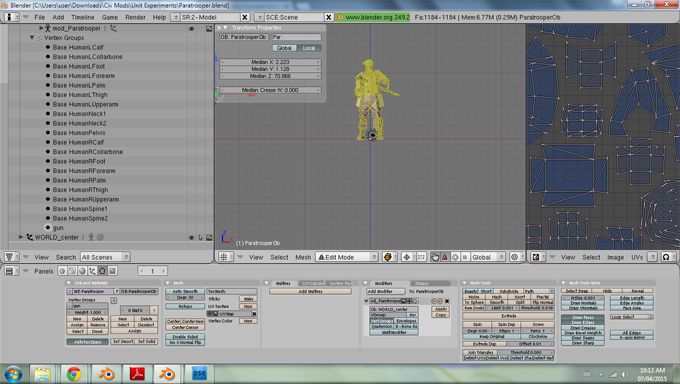Click the Add Modifier button
680x384 pixels.
pyautogui.click(x=386, y=291)
